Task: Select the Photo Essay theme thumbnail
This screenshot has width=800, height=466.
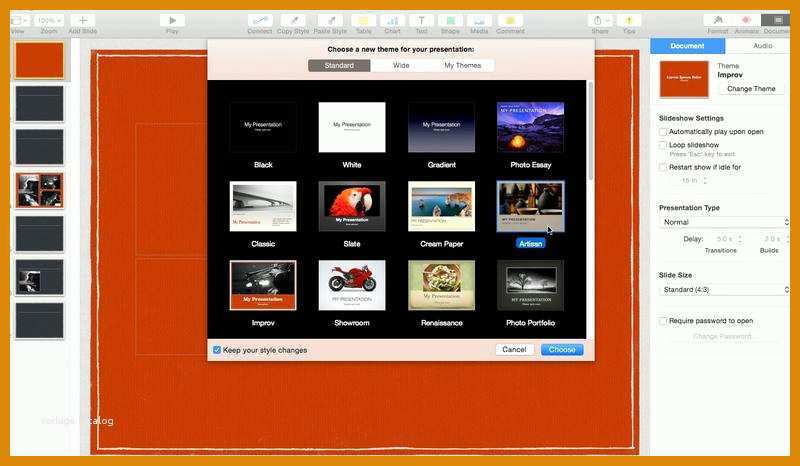Action: click(531, 127)
